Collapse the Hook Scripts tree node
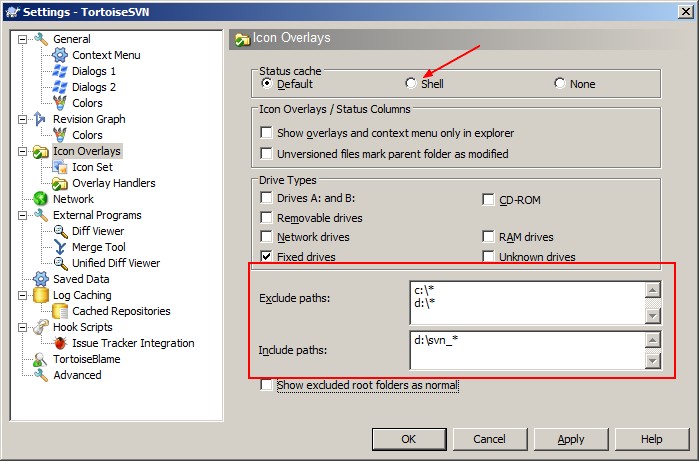 23,327
